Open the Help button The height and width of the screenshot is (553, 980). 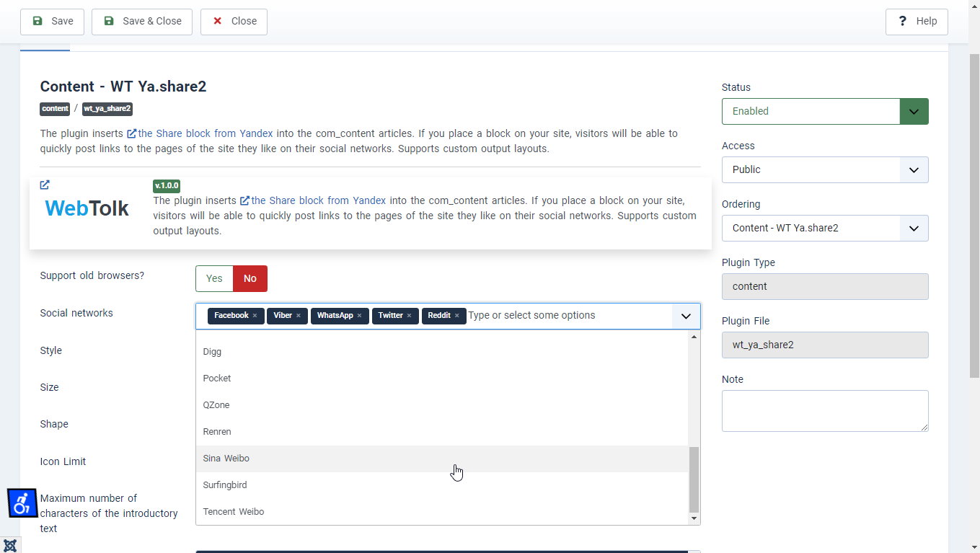917,22
